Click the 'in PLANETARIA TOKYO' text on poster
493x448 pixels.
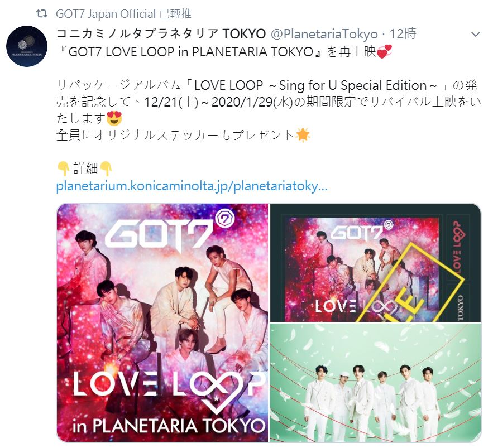tap(169, 426)
